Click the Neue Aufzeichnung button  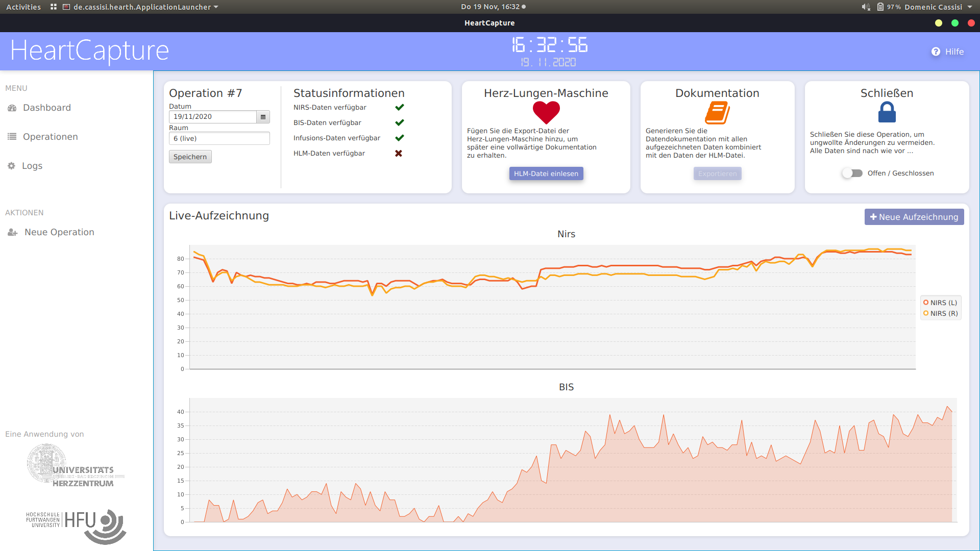[914, 217]
